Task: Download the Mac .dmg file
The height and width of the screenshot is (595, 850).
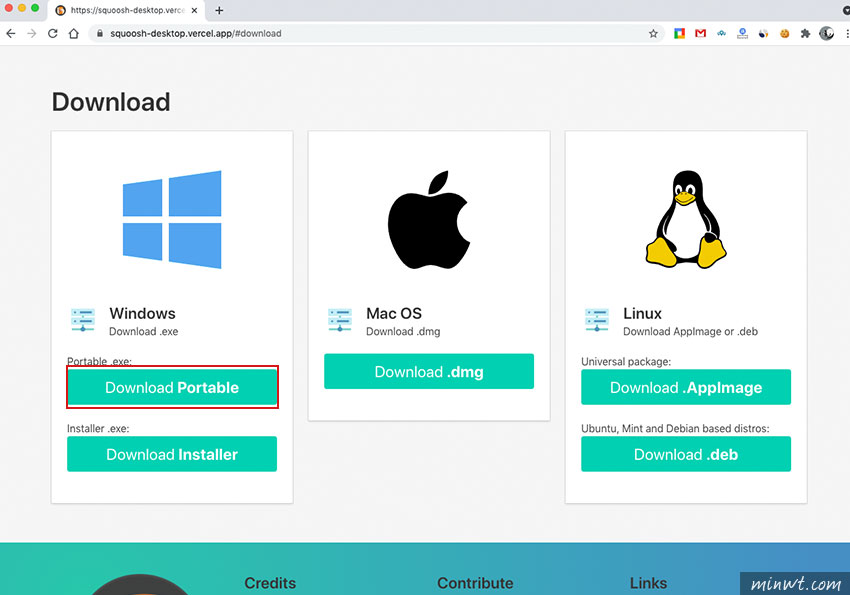Action: 429,371
